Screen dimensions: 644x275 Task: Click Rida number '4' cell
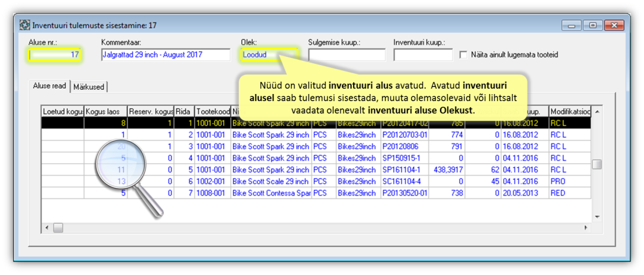[185, 158]
